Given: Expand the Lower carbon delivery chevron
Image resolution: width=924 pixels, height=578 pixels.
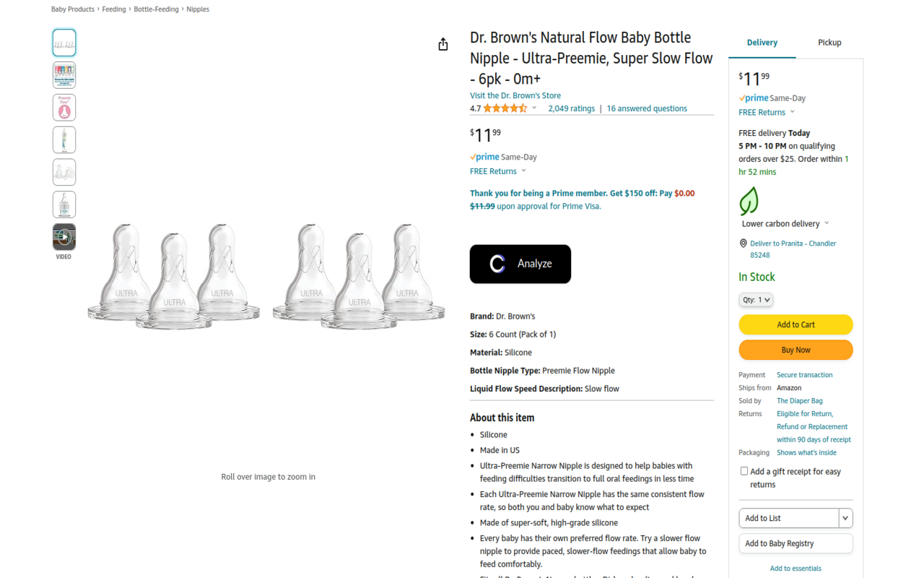Looking at the screenshot, I should click(827, 223).
